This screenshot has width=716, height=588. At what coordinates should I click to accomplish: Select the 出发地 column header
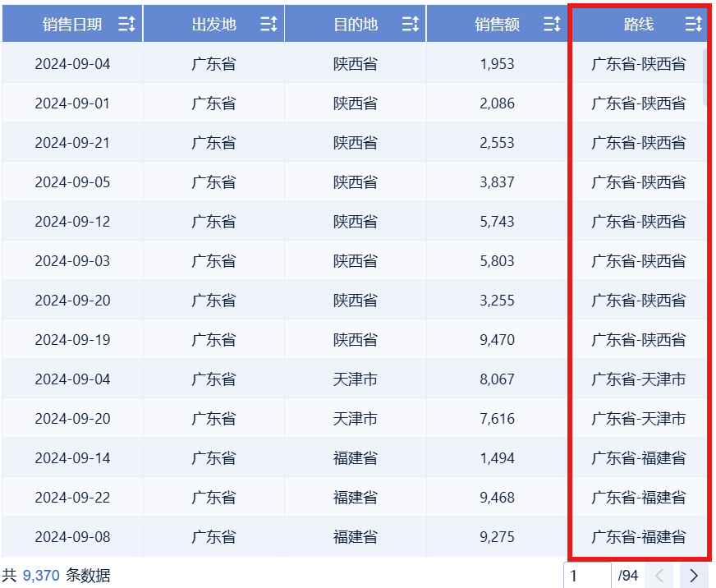pyautogui.click(x=213, y=24)
